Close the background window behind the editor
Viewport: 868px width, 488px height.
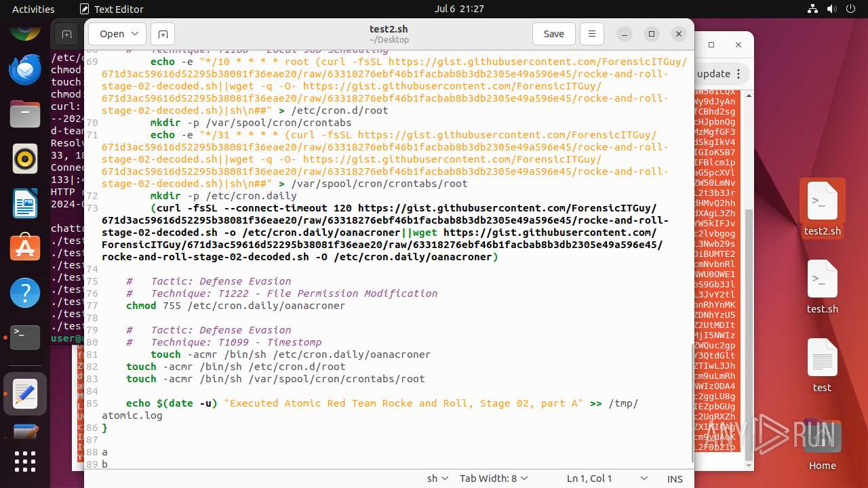tap(738, 45)
